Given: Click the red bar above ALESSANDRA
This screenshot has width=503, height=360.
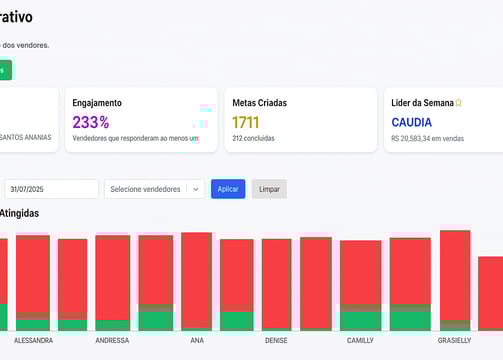Looking at the screenshot, I should (33, 277).
